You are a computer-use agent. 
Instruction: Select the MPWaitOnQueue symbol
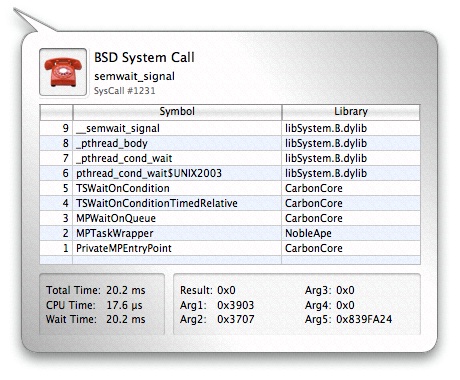coord(116,218)
